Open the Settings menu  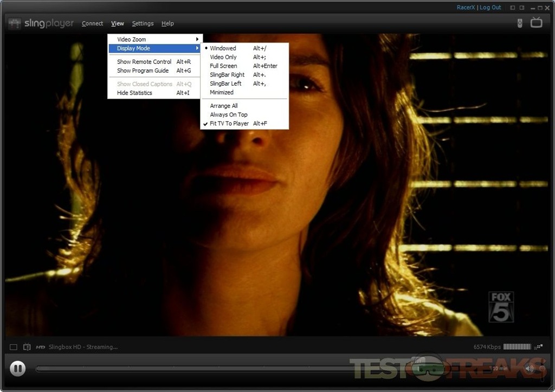(143, 23)
